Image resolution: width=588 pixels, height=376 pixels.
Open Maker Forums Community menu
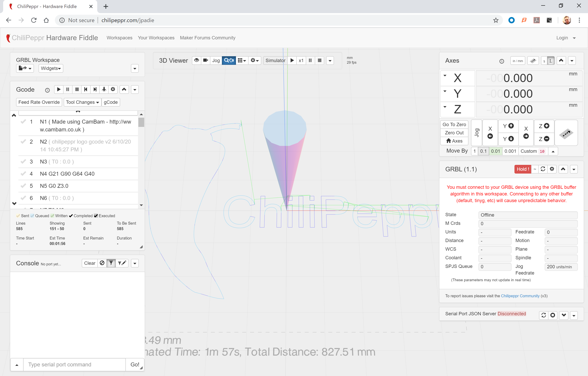click(x=208, y=38)
